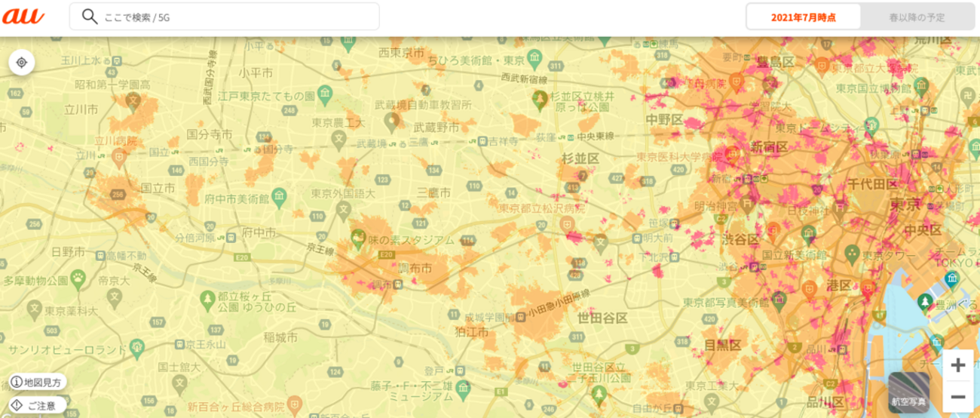Click 小平市 city label
This screenshot has height=418, width=980.
point(254,72)
